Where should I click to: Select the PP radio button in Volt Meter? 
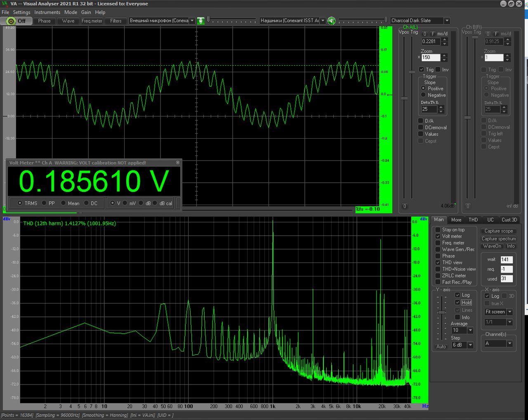(44, 203)
